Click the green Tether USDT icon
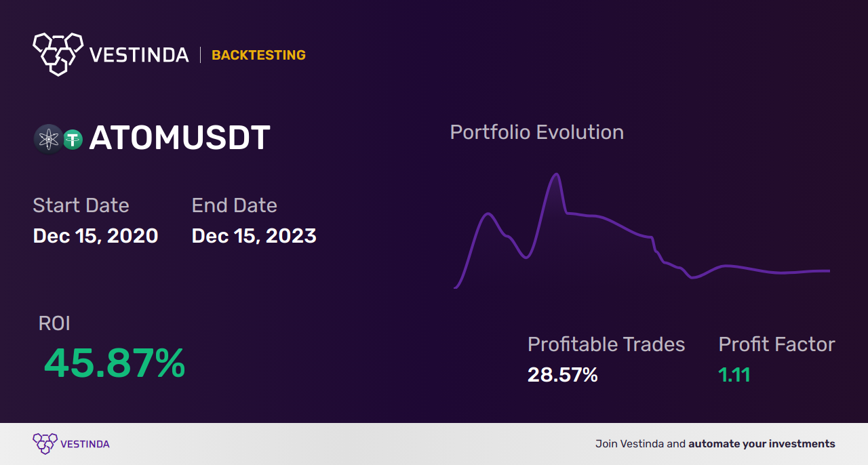 coord(73,140)
